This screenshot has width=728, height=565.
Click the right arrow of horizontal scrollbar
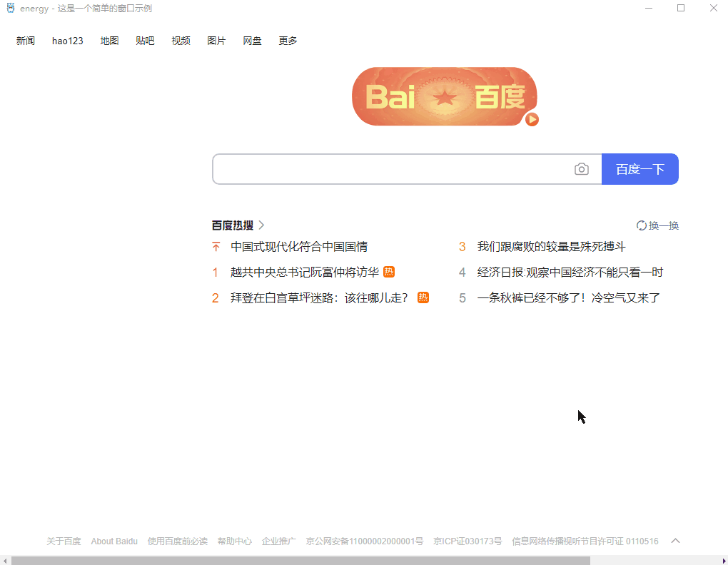pyautogui.click(x=723, y=560)
